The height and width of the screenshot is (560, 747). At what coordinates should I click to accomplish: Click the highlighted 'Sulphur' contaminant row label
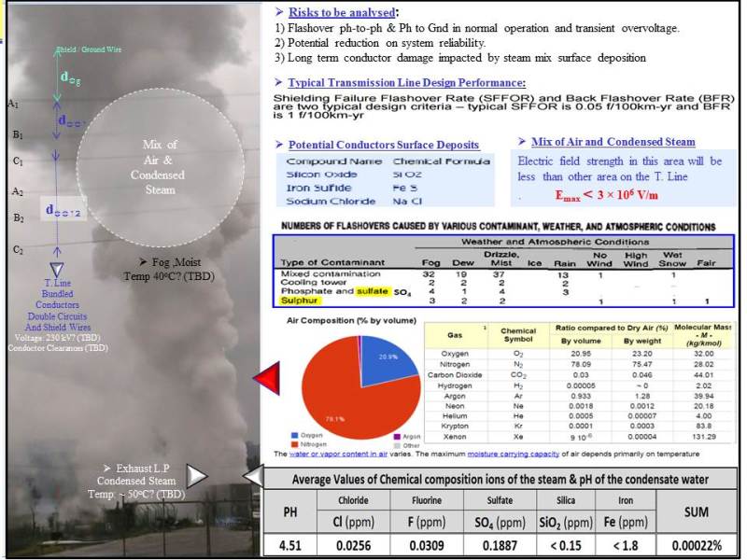pos(299,301)
